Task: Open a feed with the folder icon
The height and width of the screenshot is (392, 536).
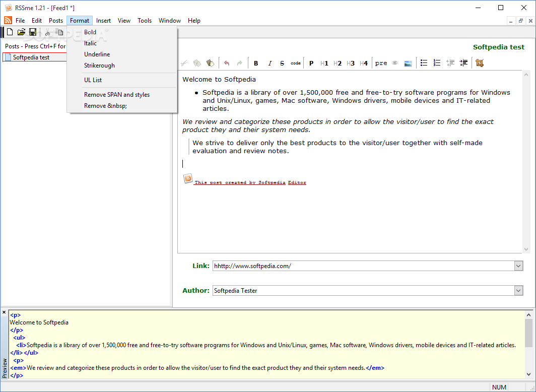Action: [x=21, y=32]
